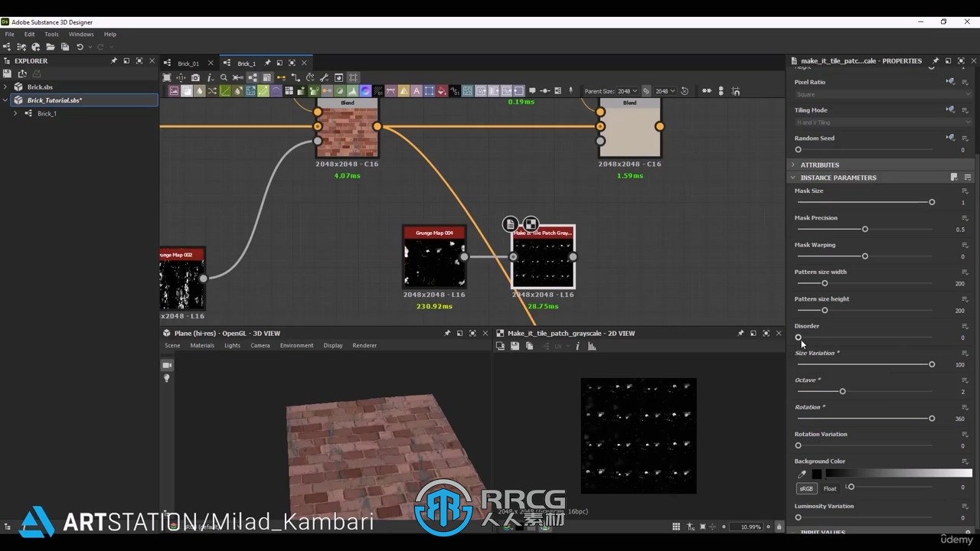This screenshot has width=980, height=551.
Task: Open the Edit menu
Action: 29,34
